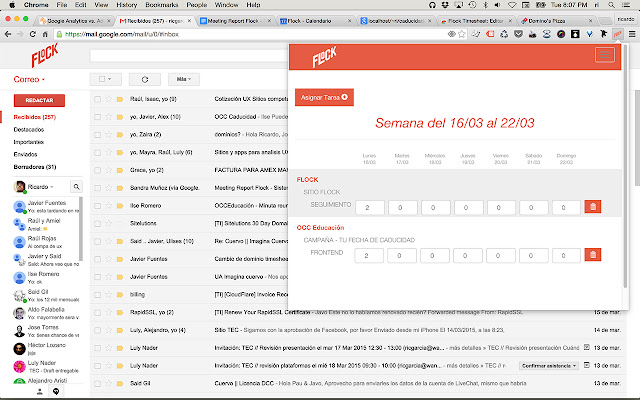Open Recibidos (257) inbox folder
Screen dimensions: 640x400
(35, 117)
